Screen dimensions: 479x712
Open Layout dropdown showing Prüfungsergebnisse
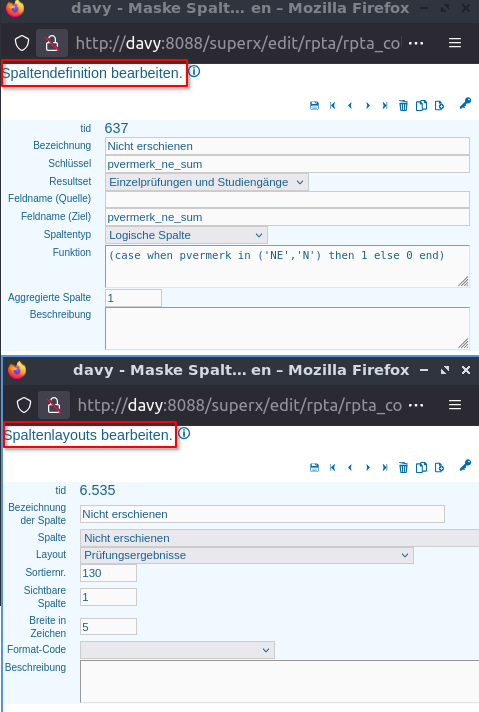point(247,555)
